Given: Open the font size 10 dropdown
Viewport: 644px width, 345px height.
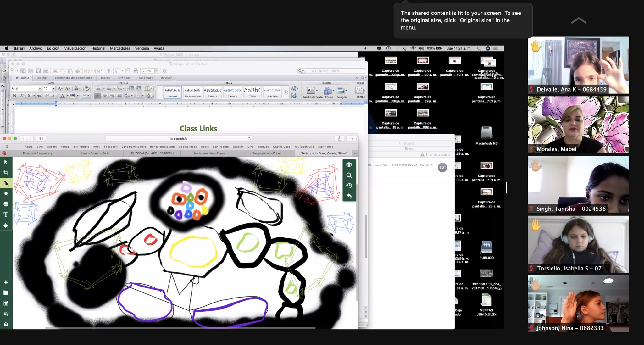Looking at the screenshot, I should [x=53, y=88].
